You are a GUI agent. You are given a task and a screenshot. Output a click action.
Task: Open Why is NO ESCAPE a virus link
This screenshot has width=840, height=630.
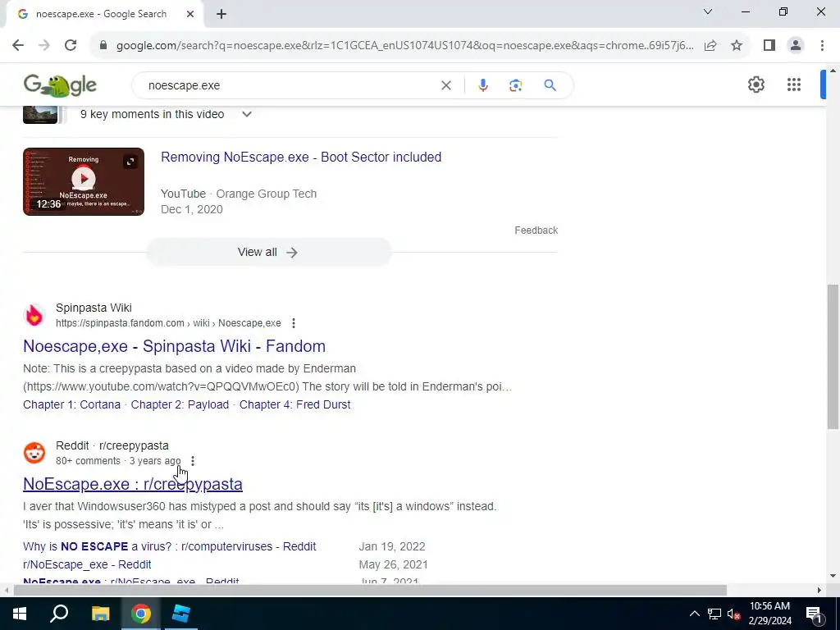pyautogui.click(x=169, y=546)
